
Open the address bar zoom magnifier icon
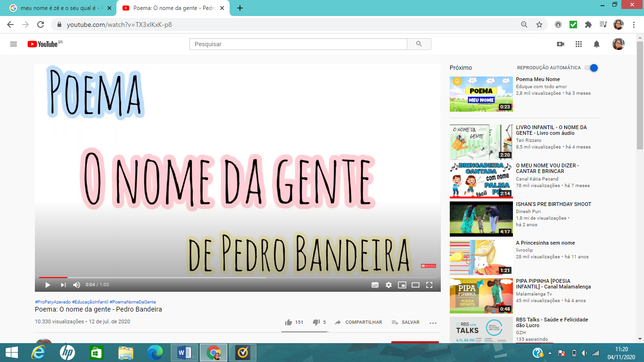[524, 25]
